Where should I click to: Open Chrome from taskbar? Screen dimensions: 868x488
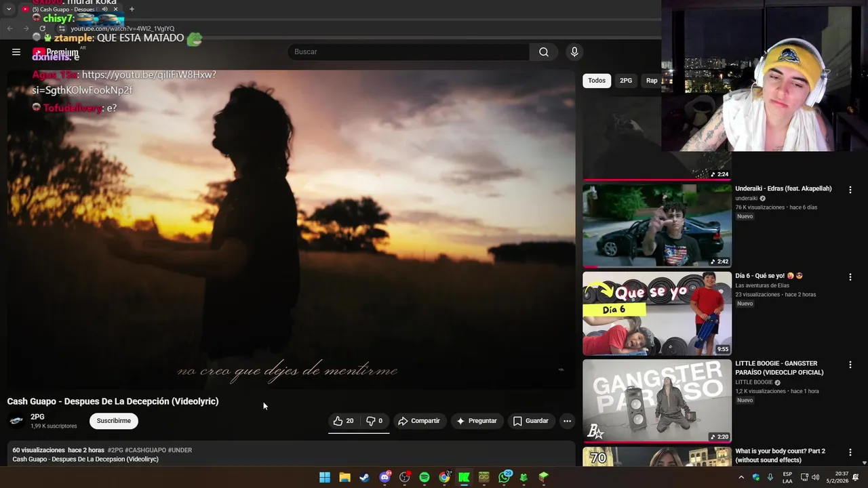(x=444, y=477)
